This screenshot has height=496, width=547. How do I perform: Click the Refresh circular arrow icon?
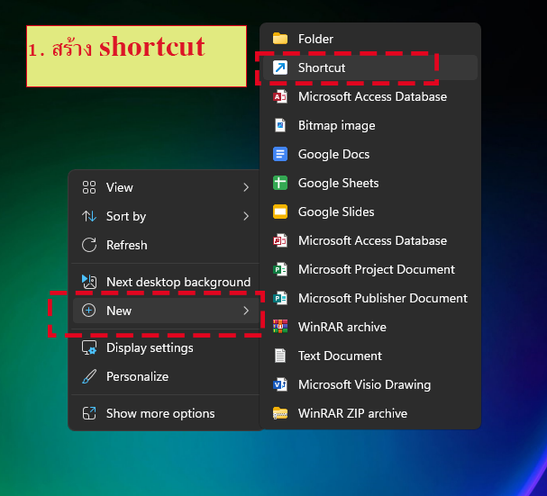(x=89, y=245)
